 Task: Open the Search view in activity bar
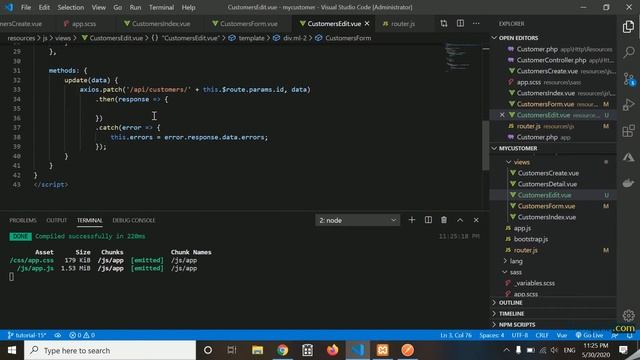(x=629, y=52)
